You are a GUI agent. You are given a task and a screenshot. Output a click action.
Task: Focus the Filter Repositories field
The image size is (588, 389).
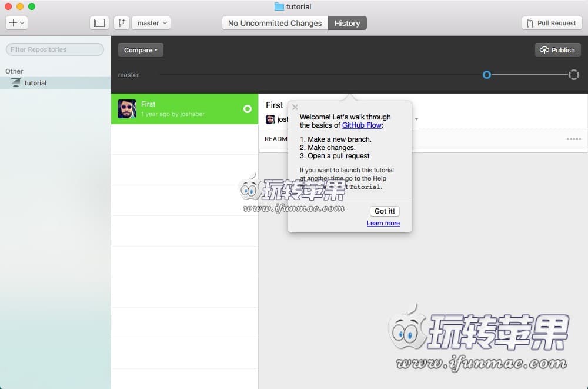pyautogui.click(x=55, y=49)
